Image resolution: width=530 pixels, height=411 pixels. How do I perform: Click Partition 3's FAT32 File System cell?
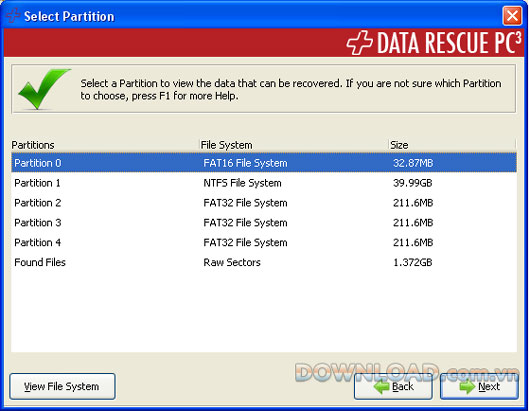[245, 223]
